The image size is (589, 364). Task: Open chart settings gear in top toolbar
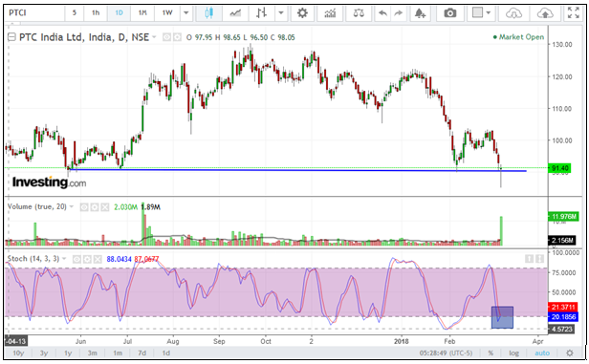point(302,13)
